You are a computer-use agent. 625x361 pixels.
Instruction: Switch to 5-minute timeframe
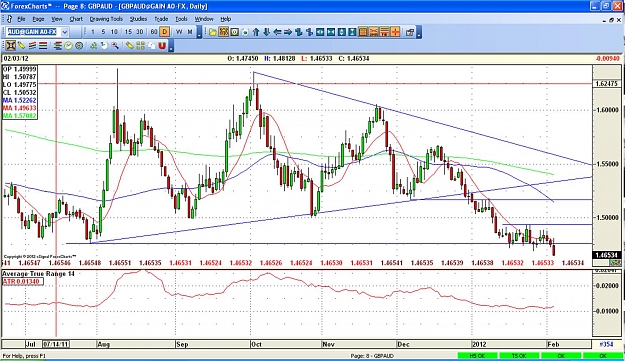coord(103,32)
